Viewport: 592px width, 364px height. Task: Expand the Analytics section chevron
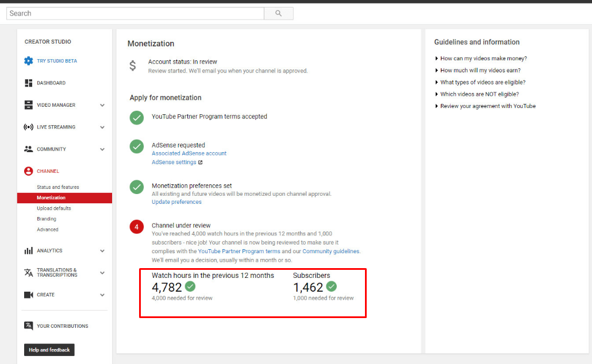click(x=102, y=251)
